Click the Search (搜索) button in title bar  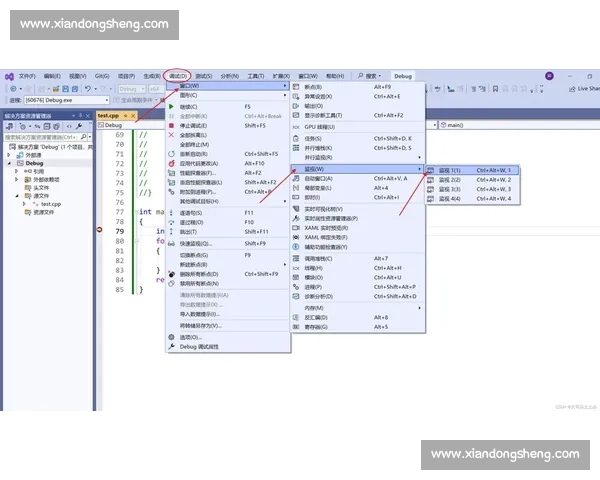[369, 76]
